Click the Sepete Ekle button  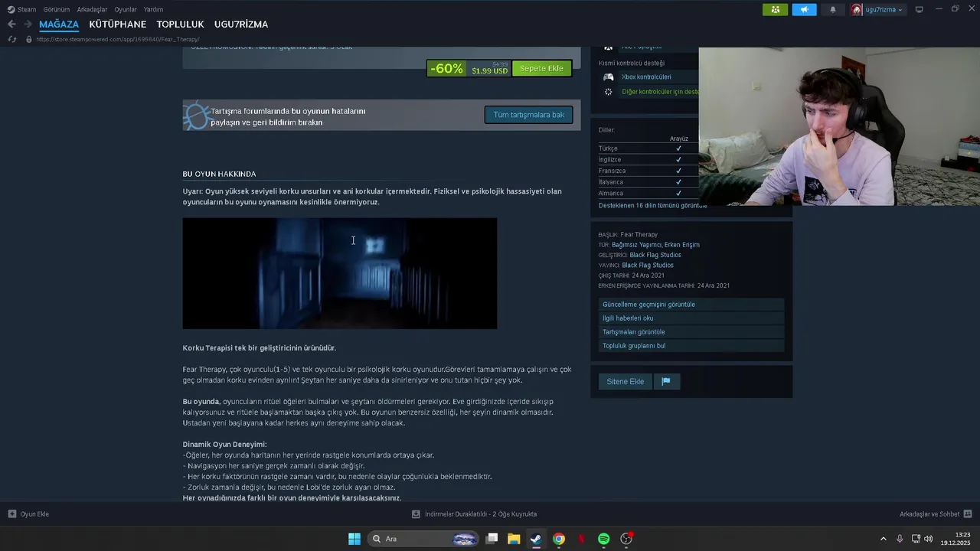[x=541, y=68]
